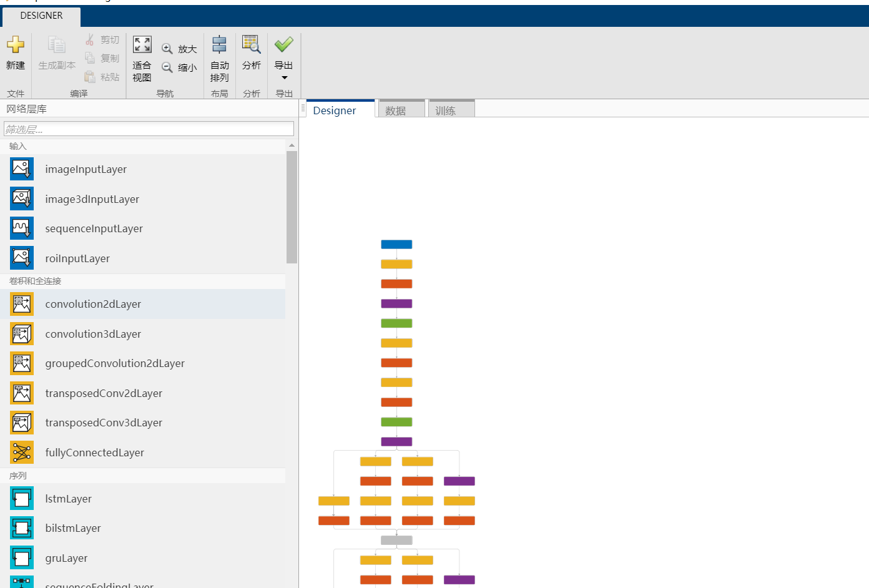Click the groupedConvolution2dLayer text label
The height and width of the screenshot is (588, 869).
tap(115, 363)
